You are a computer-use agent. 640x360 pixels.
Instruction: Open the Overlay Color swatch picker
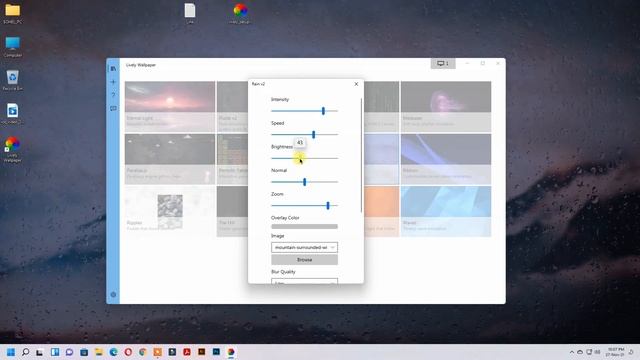304,227
